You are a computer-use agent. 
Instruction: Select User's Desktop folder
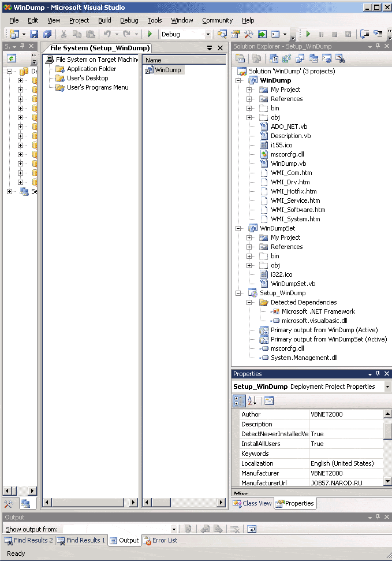pos(88,78)
